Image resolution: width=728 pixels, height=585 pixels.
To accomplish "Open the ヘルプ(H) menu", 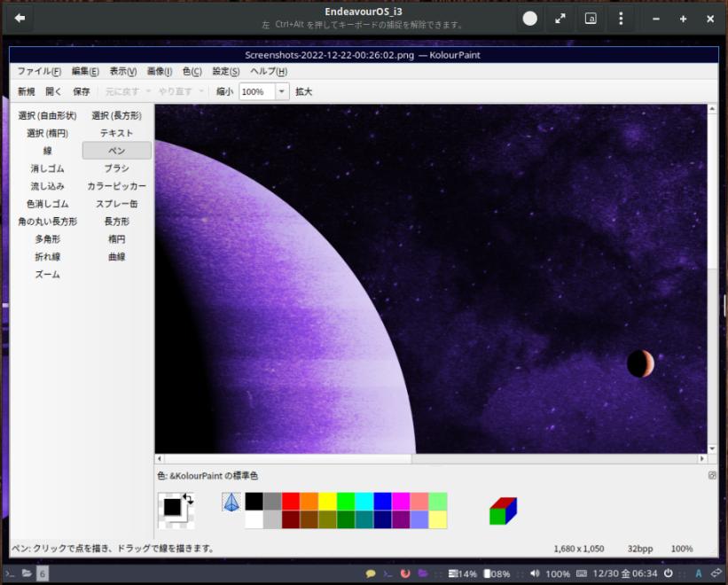I will click(269, 72).
